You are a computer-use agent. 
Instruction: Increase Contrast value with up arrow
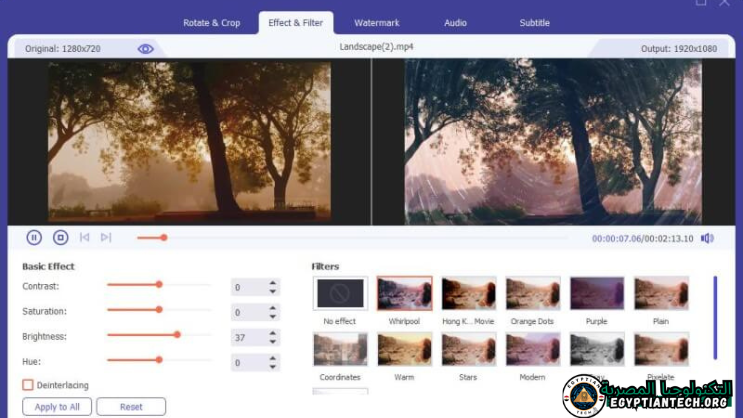click(x=272, y=283)
